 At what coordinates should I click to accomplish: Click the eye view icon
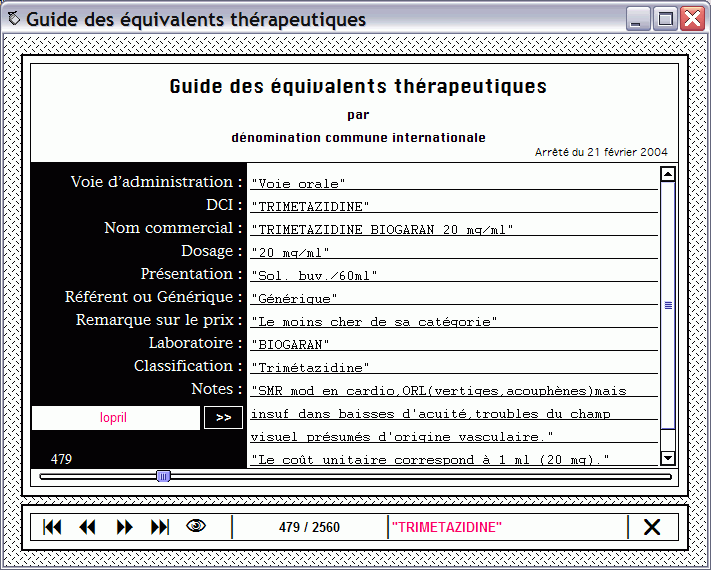click(x=196, y=526)
